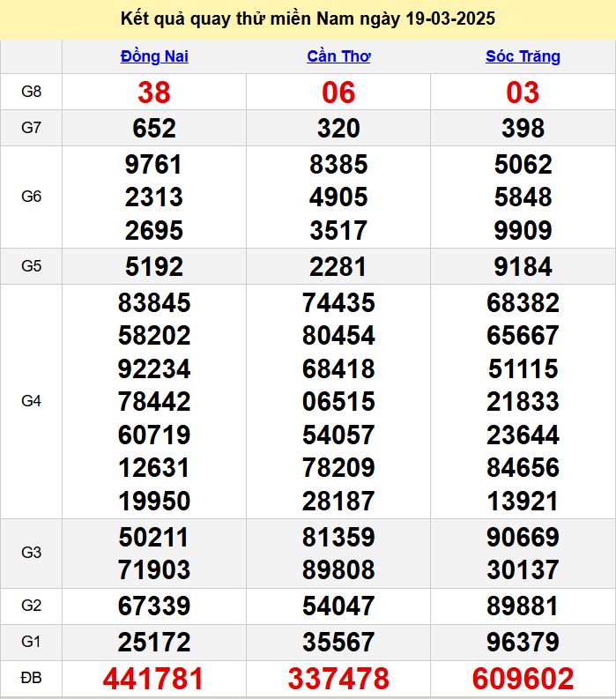Click G4 number 13921
616x699 pixels.
tap(523, 501)
